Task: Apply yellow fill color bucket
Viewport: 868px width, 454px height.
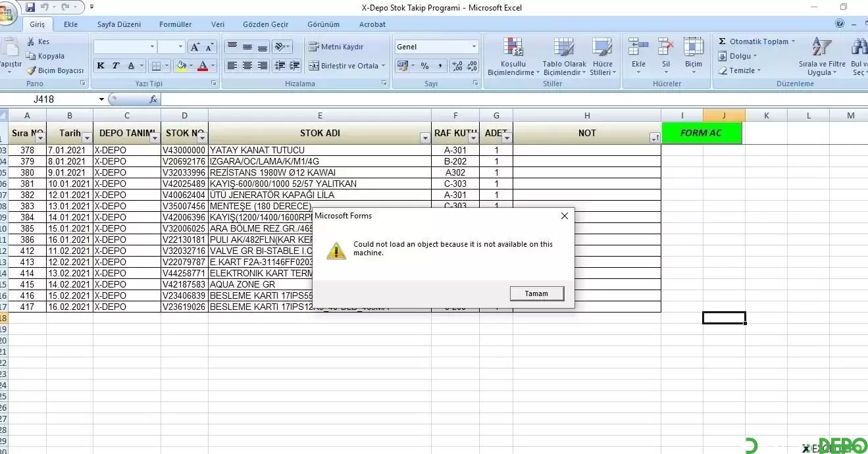Action: click(182, 66)
